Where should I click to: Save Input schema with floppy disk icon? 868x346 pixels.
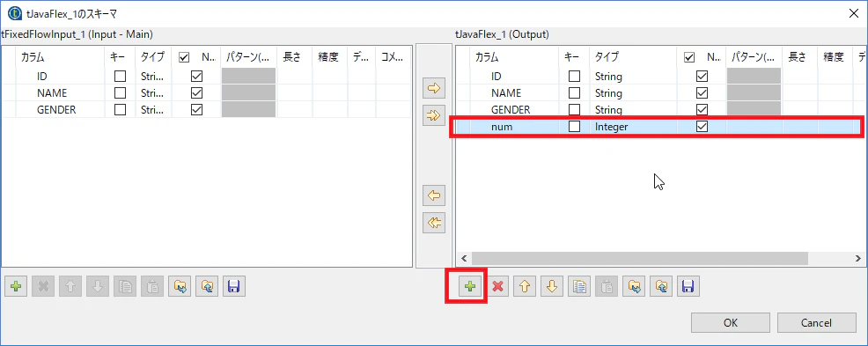[x=233, y=286]
